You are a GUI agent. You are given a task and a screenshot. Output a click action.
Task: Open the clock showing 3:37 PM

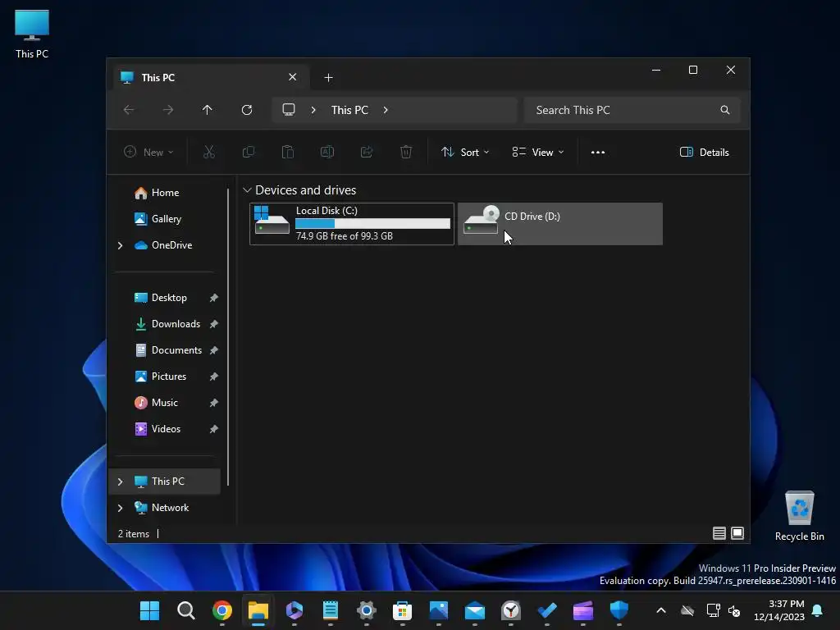(779, 610)
